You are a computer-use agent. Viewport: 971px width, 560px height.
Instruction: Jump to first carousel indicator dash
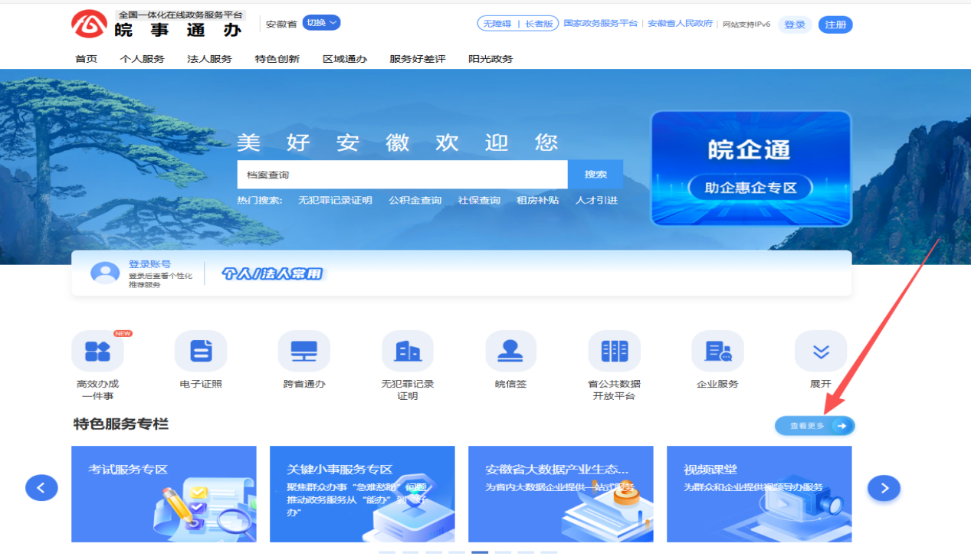(x=387, y=552)
